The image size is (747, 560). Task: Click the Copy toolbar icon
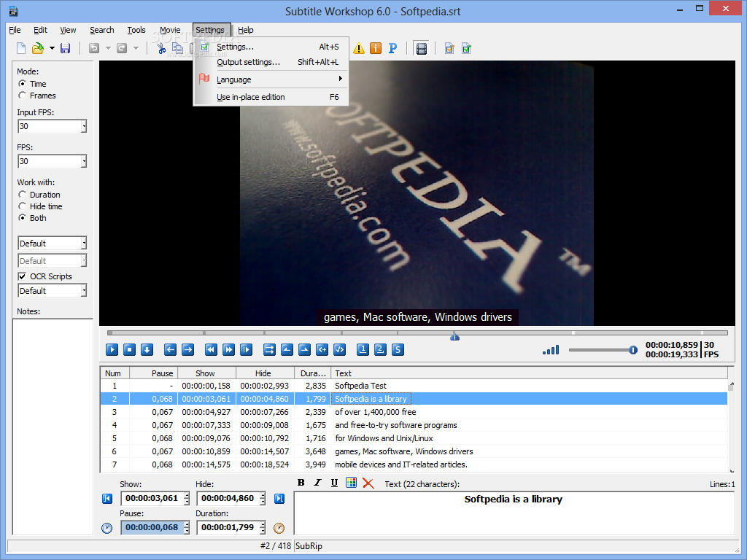click(177, 48)
